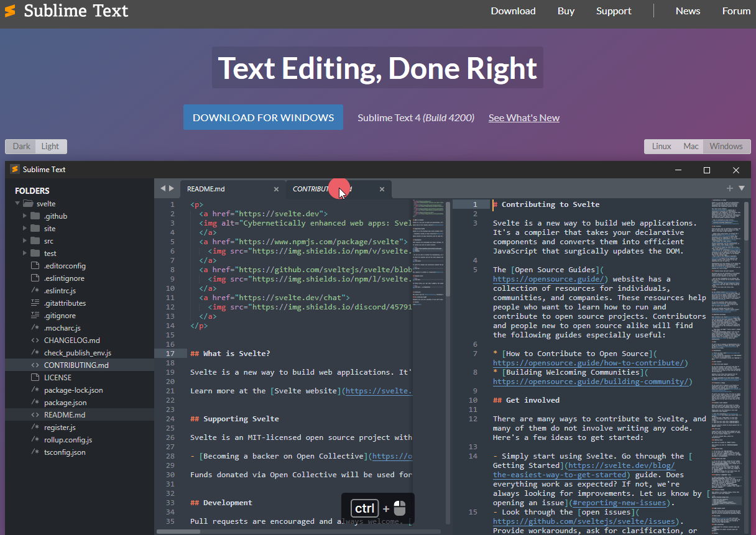The image size is (756, 535).
Task: Click the new tab plus icon
Action: tap(730, 188)
